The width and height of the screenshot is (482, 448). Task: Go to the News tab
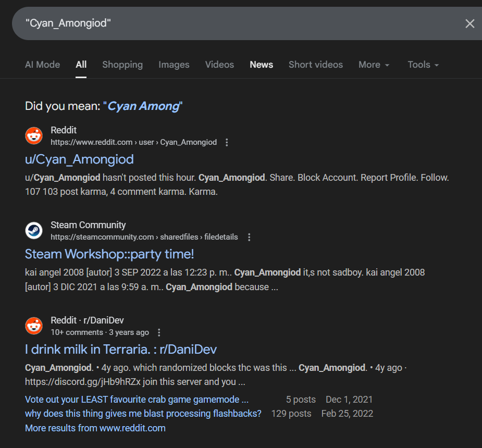tap(261, 65)
